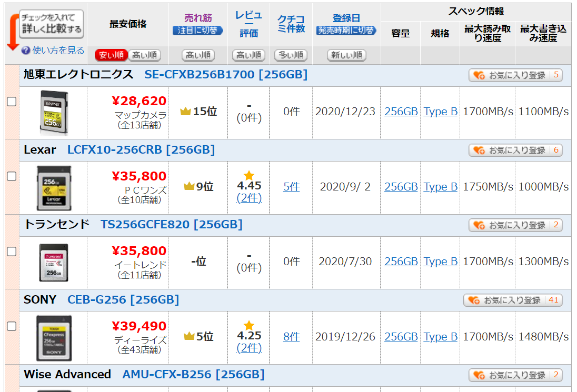Open SE-CFXB256B1700 [256GB] product page
Image resolution: width=577 pixels, height=392 pixels.
[x=225, y=75]
